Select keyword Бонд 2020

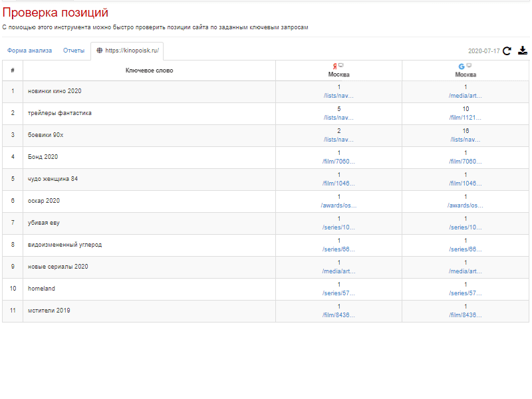pos(43,157)
